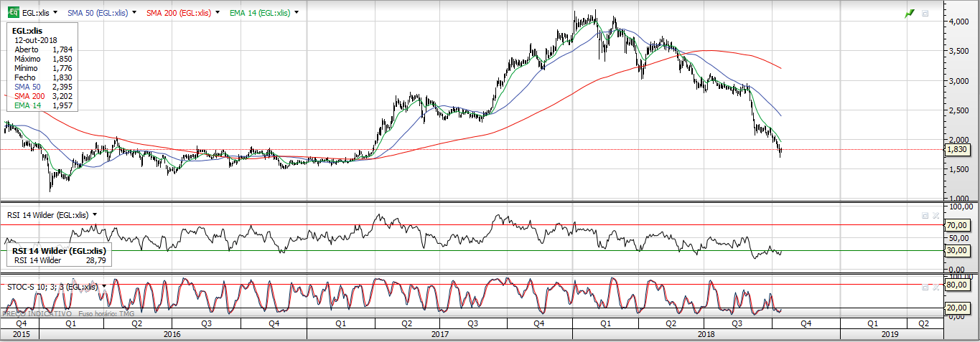Expand the STOC-S 10; 3; 3 dropdown
The image size is (980, 342).
click(104, 287)
